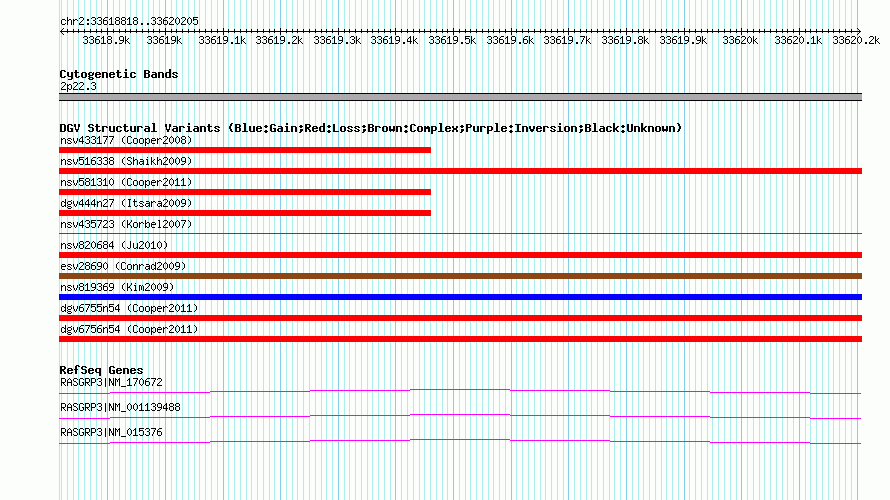Screen dimensions: 890x500
Task: Open variant nsv516338 (Shaikh2009) label
Action: tap(126, 161)
